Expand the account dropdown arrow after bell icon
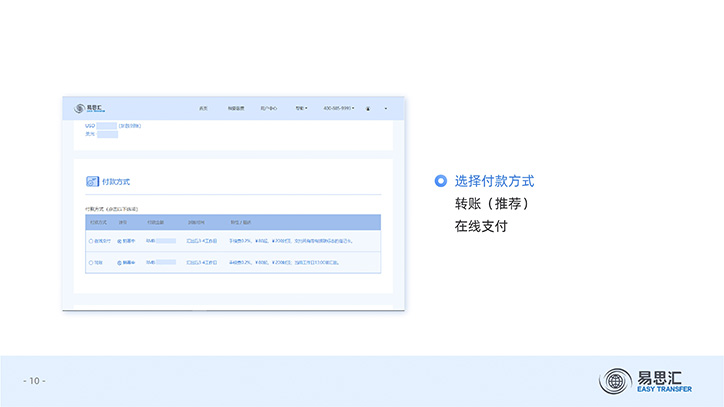Image resolution: width=724 pixels, height=407 pixels. point(386,107)
